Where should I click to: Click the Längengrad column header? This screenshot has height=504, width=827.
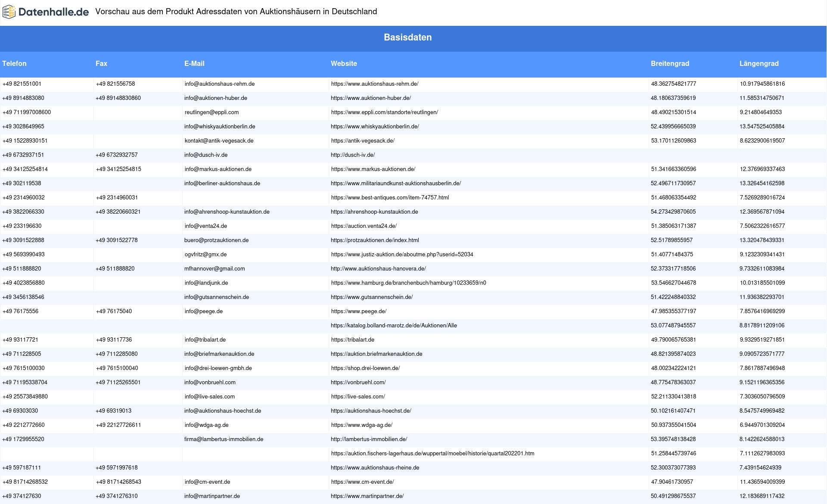759,63
